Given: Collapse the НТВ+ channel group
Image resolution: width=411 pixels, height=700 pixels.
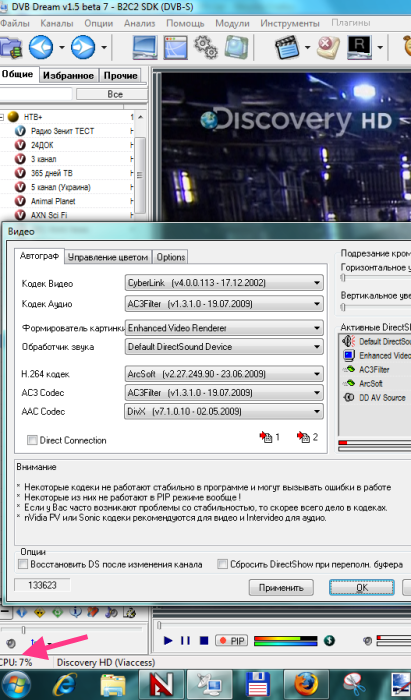Looking at the screenshot, I should click(x=2, y=117).
